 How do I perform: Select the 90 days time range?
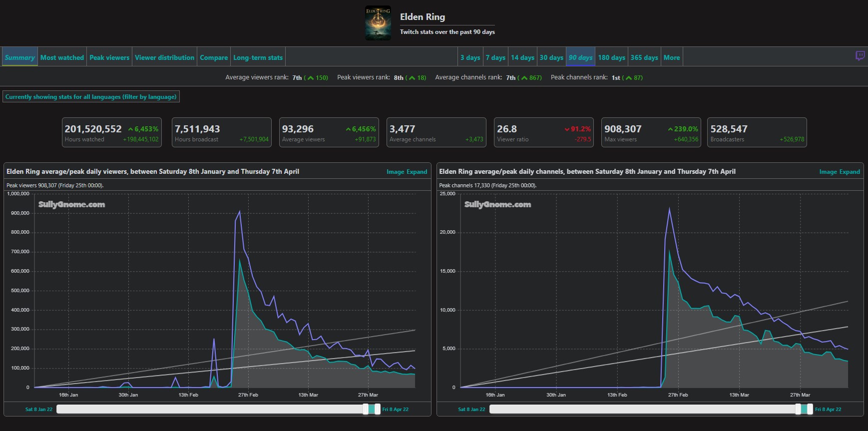click(x=580, y=57)
